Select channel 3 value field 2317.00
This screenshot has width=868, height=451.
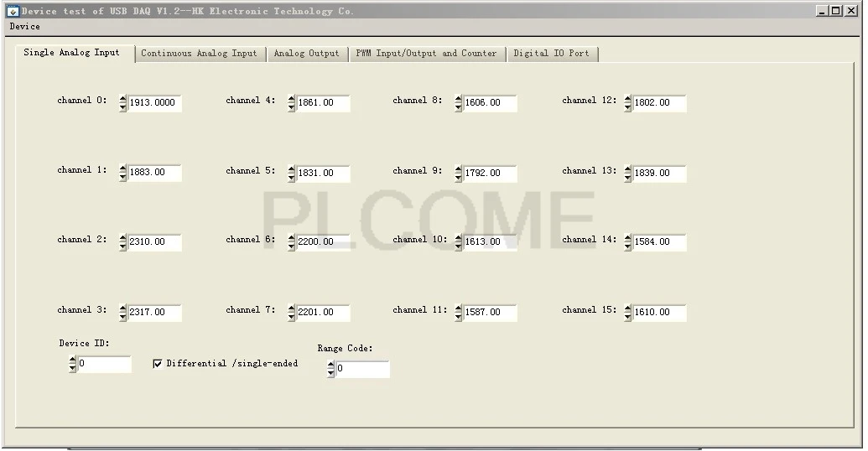coord(154,312)
